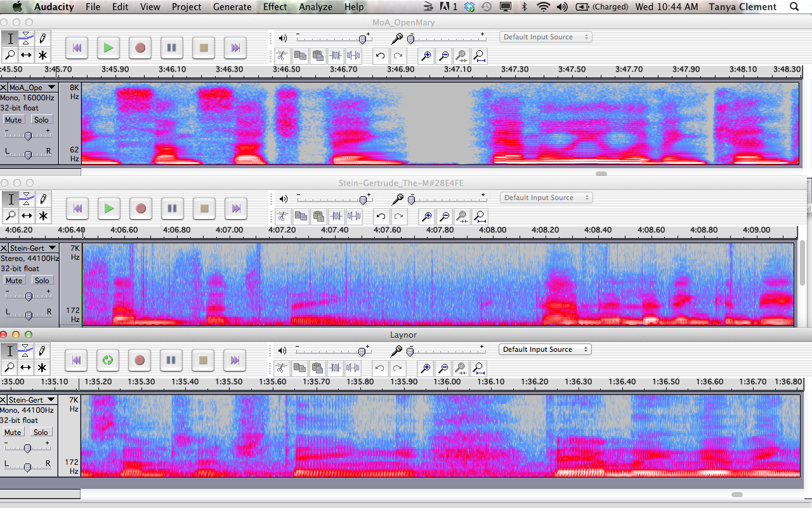Screen dimensions: 812x508
Task: Close the MoA_Ope track with X
Action: point(4,88)
